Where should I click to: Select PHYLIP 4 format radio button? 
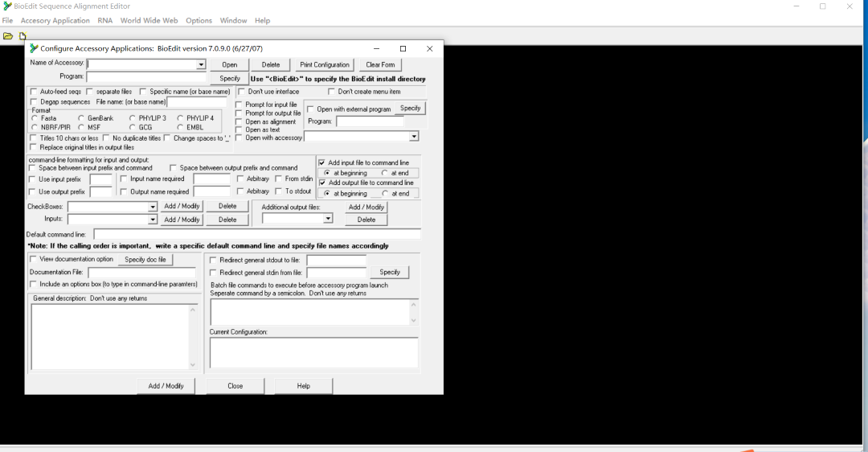coord(181,118)
